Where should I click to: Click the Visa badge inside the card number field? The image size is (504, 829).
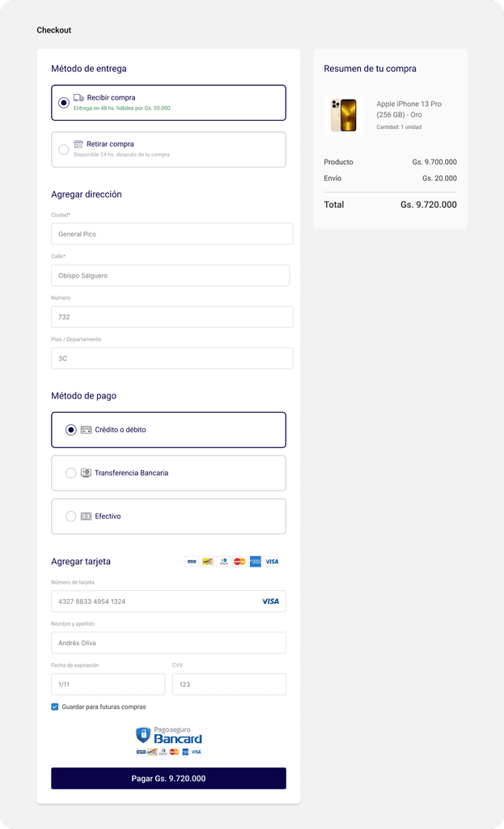coord(270,602)
